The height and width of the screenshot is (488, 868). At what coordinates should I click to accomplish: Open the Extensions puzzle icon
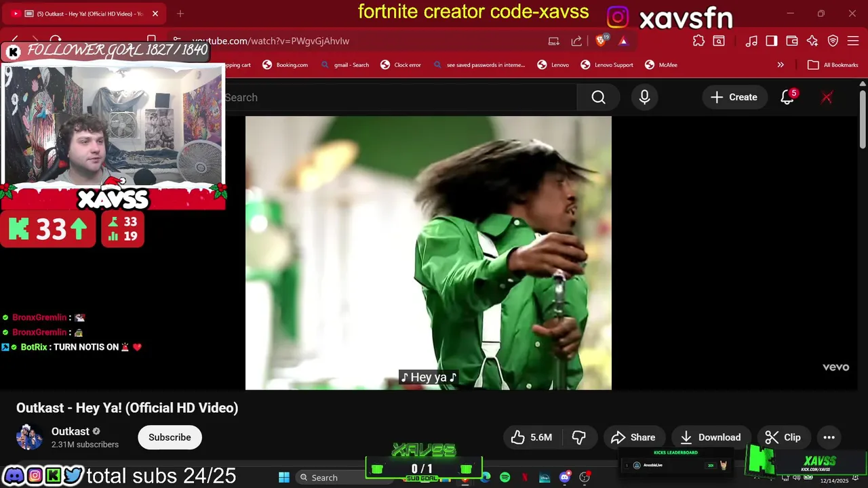[x=698, y=41]
